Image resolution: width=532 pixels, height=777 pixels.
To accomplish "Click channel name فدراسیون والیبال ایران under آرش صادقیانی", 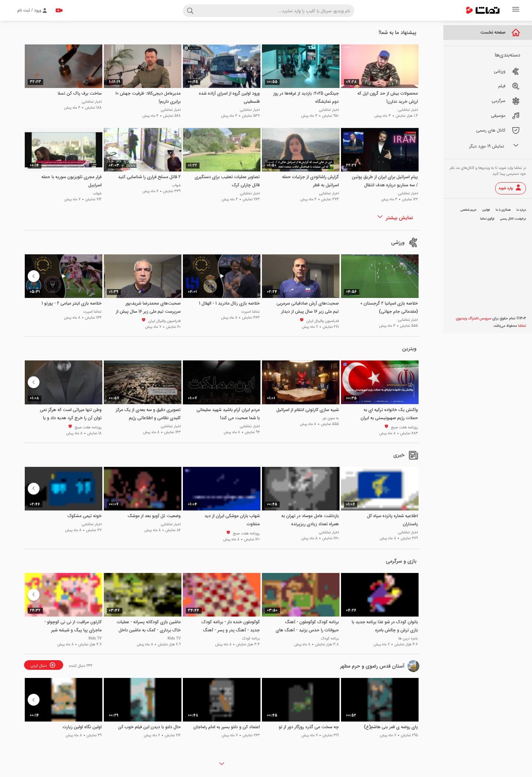I will pos(322,321).
